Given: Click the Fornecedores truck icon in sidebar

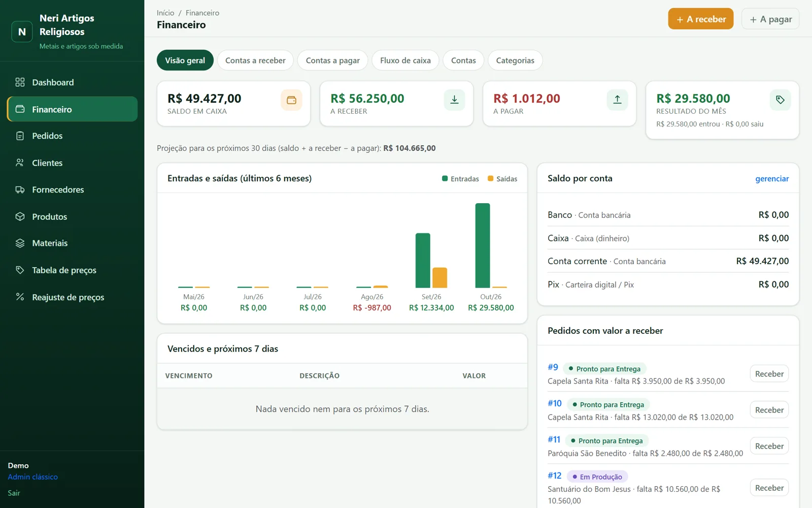Looking at the screenshot, I should pyautogui.click(x=20, y=189).
